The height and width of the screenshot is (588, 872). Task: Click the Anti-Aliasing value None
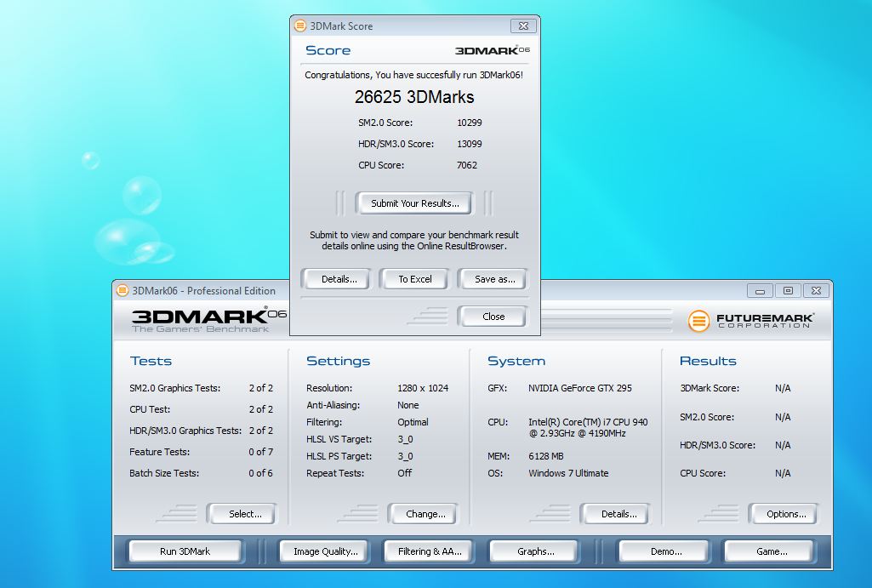pos(408,405)
